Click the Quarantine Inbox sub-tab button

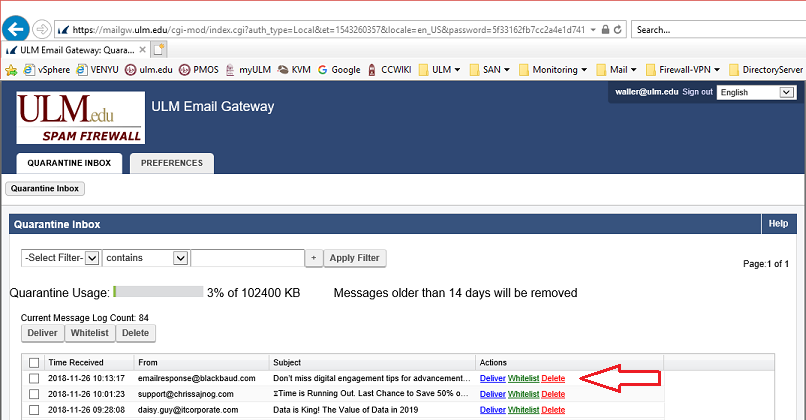[45, 189]
